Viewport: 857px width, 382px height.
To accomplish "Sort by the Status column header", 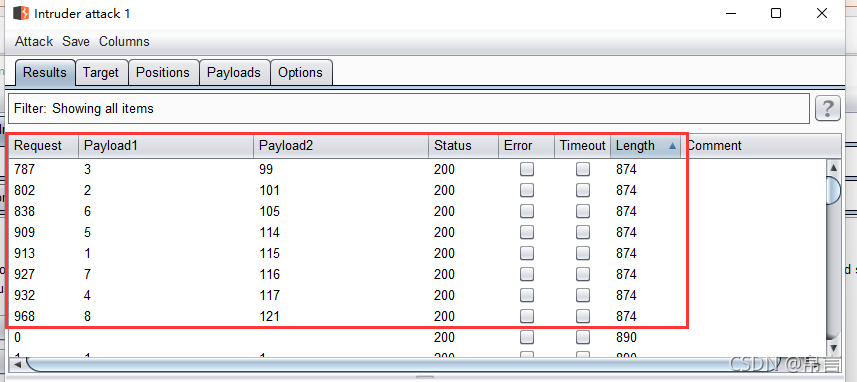I will click(x=463, y=146).
